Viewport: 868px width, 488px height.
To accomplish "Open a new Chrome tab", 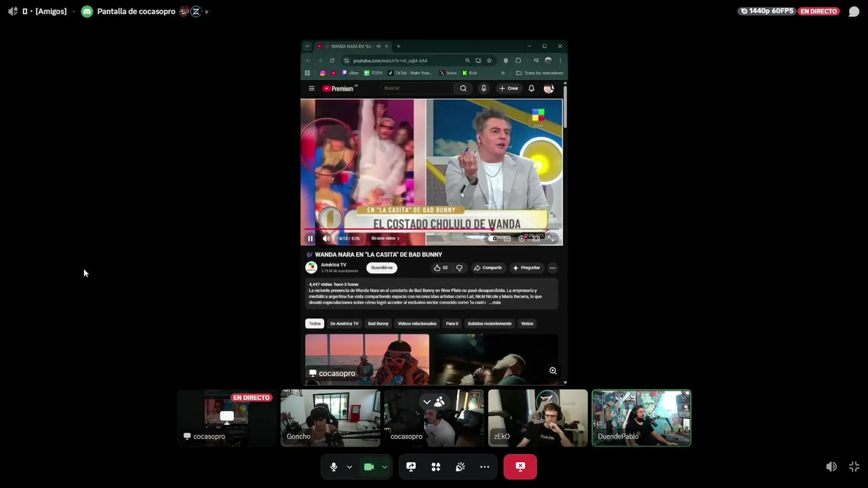I will pos(399,46).
